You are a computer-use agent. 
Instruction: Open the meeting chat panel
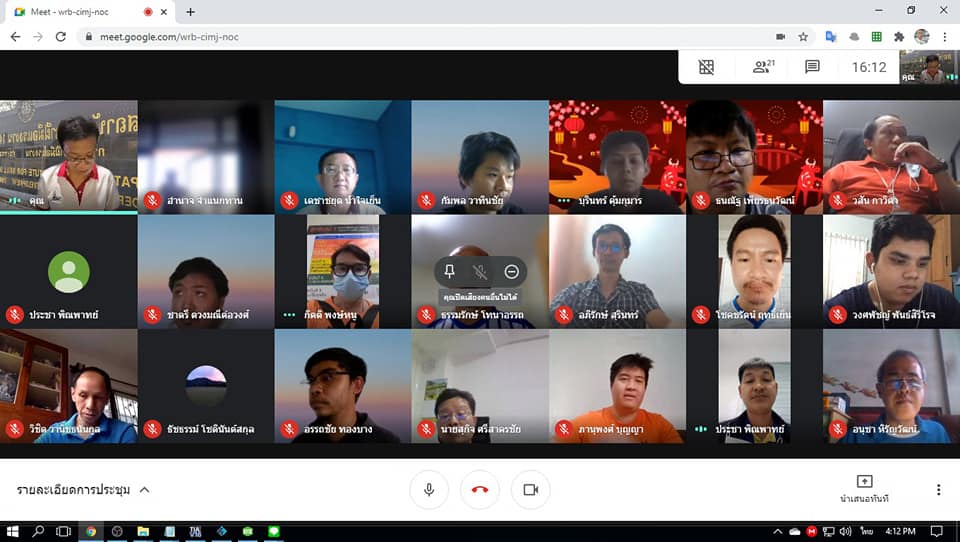coord(812,67)
